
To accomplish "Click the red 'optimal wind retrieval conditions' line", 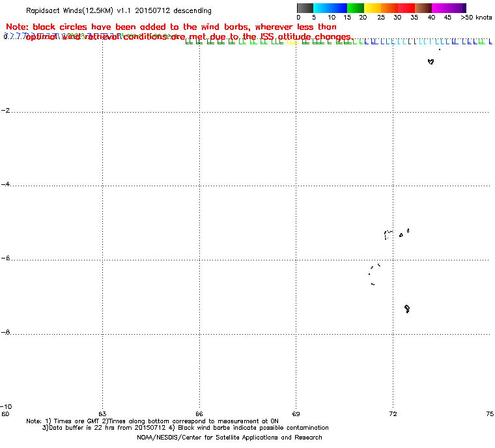I will [189, 37].
